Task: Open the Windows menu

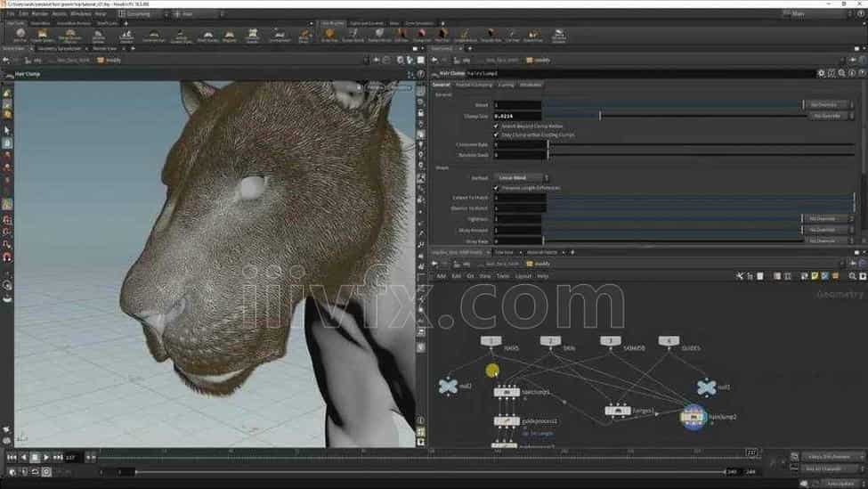Action: 80,13
